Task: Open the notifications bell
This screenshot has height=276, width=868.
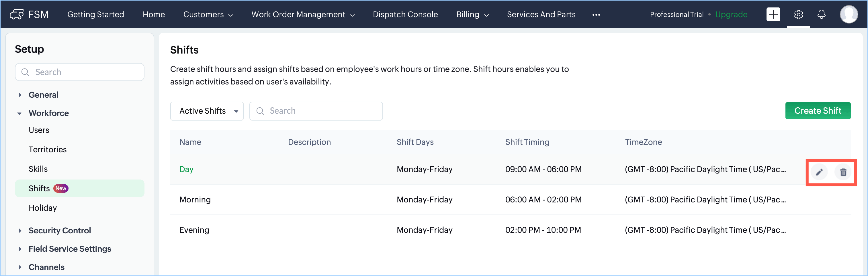Action: point(821,15)
